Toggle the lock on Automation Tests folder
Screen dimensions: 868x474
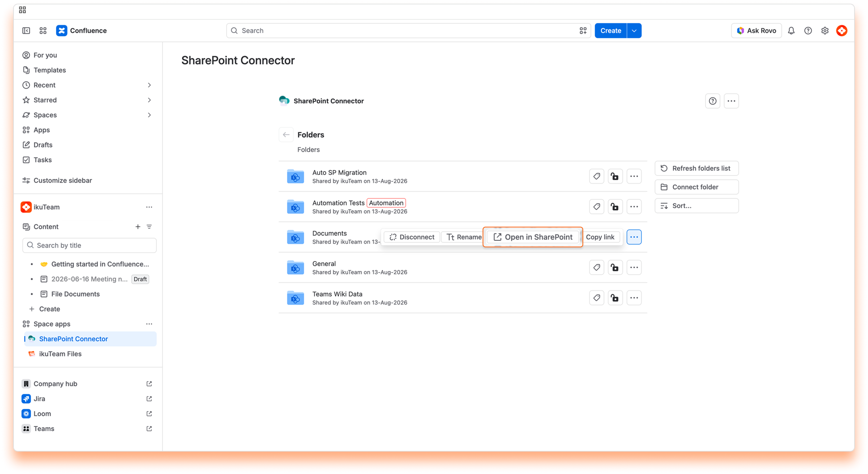pyautogui.click(x=615, y=206)
